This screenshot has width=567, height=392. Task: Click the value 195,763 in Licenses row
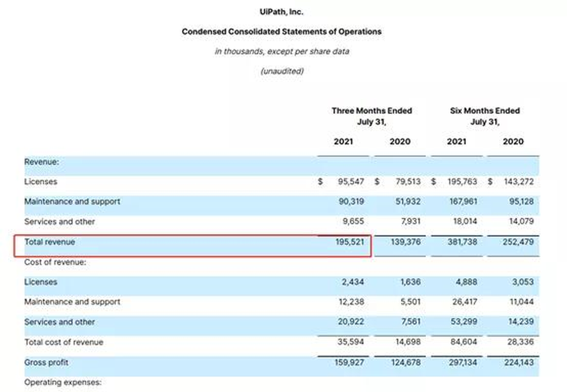pos(462,181)
